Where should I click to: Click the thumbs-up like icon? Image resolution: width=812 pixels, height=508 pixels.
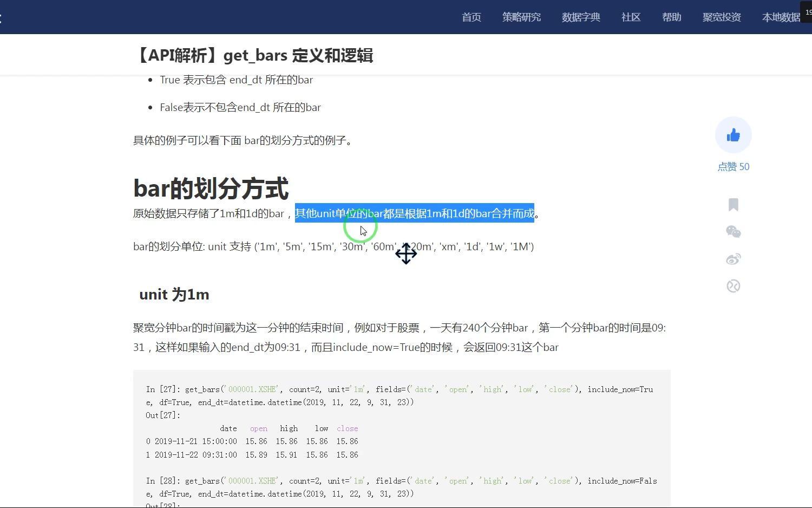coord(734,135)
